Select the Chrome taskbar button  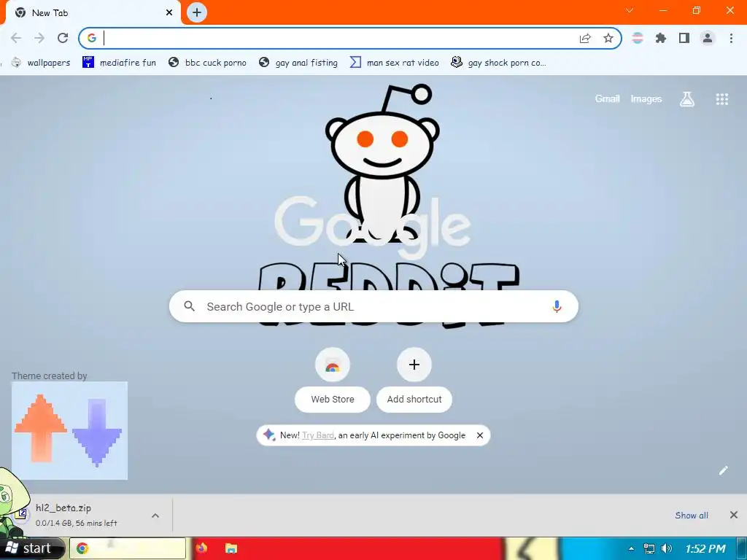tap(128, 548)
